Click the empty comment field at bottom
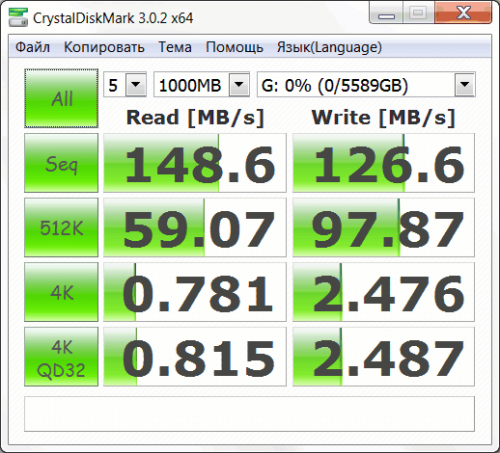 249,414
